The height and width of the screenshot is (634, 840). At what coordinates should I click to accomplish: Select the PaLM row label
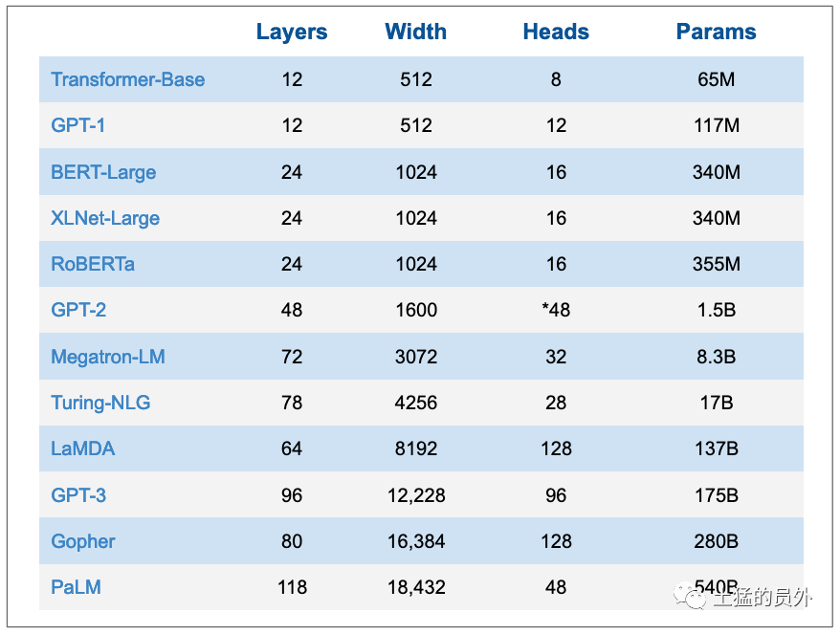point(77,587)
